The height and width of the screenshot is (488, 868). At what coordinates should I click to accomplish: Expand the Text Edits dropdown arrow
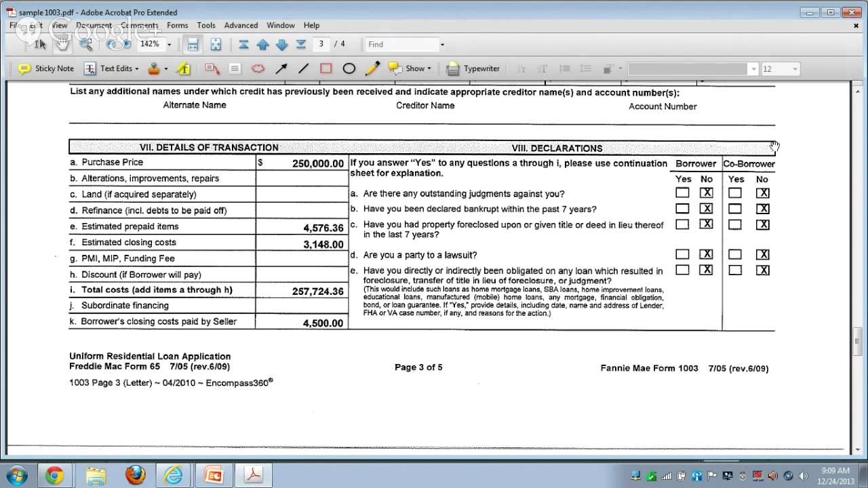coord(136,68)
